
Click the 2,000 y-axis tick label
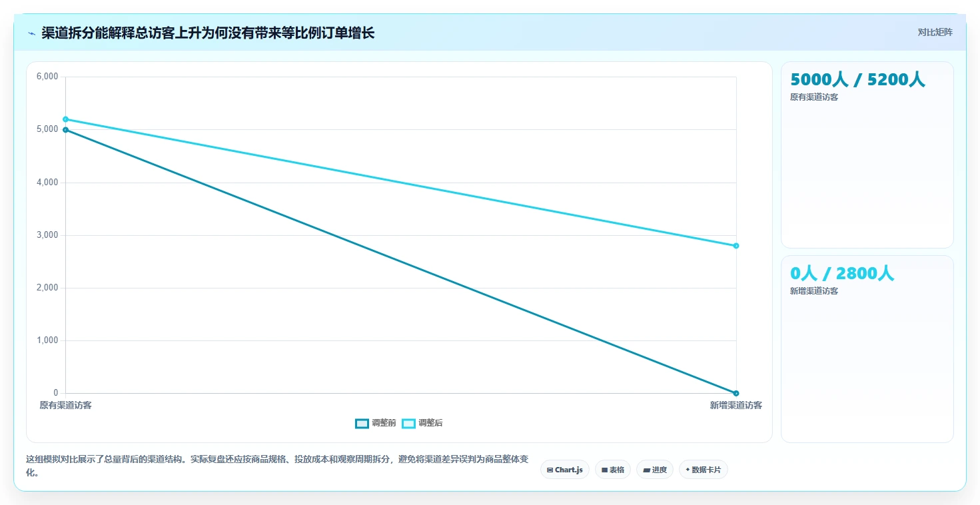tap(47, 288)
